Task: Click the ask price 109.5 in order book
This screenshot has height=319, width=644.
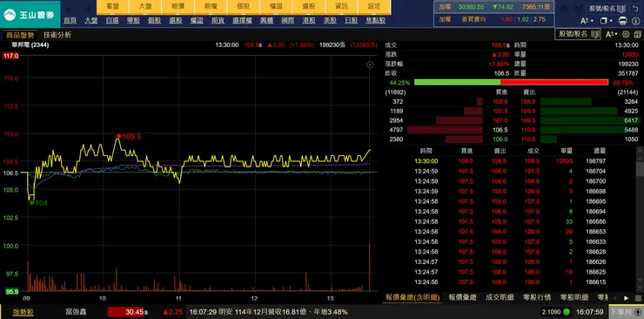Action: (x=527, y=120)
